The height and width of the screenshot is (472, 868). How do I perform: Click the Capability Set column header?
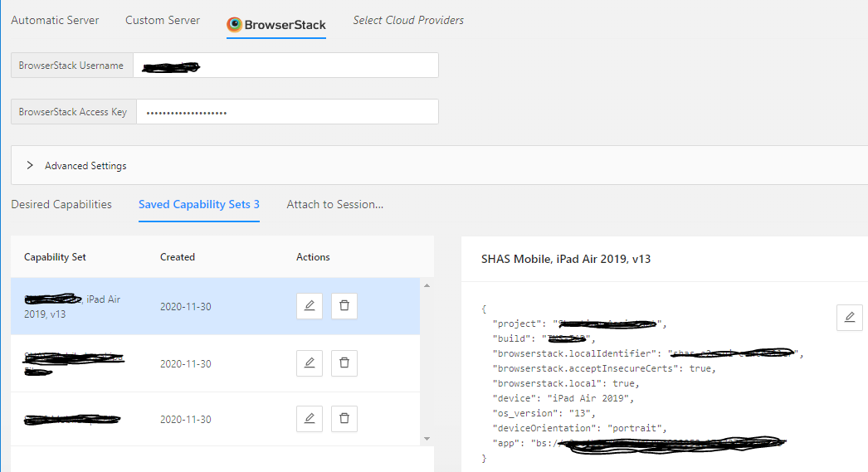(x=55, y=257)
